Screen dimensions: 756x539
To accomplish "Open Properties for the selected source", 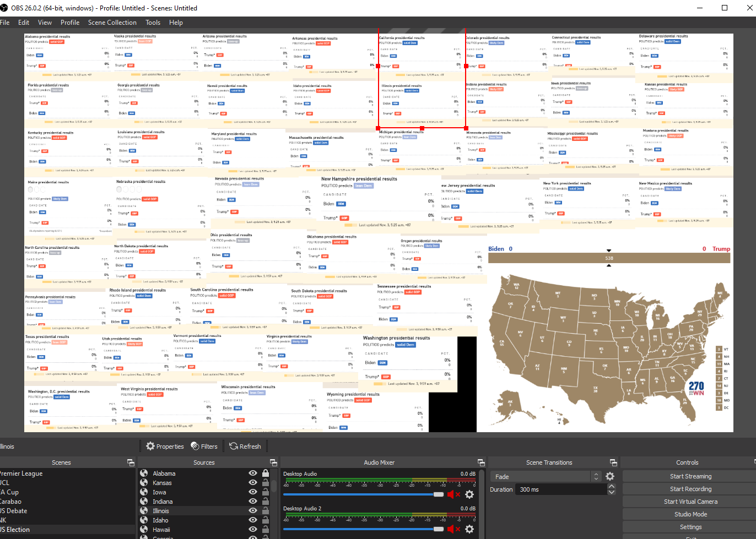I will point(165,447).
